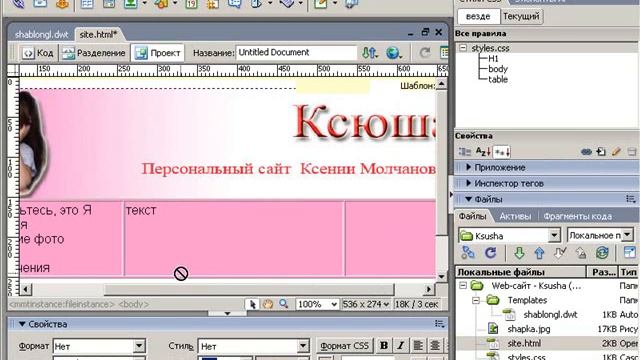This screenshot has height=360, width=640.
Task: Click the <body> tag selector
Action: pos(133,304)
